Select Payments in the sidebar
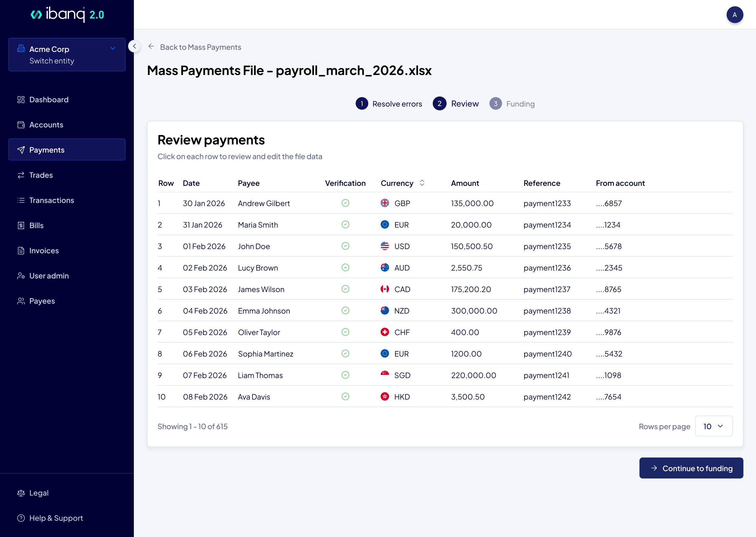 67,150
